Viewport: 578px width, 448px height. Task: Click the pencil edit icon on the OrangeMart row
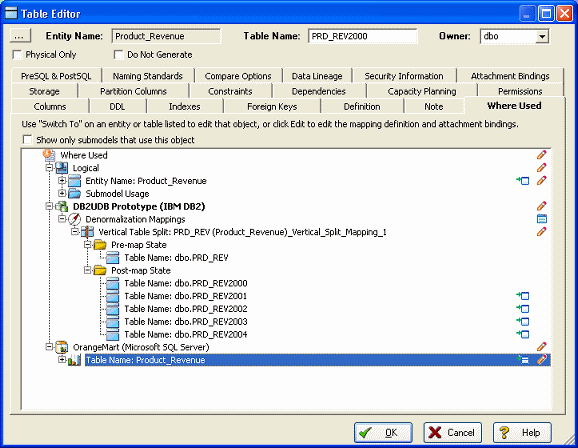click(x=542, y=347)
